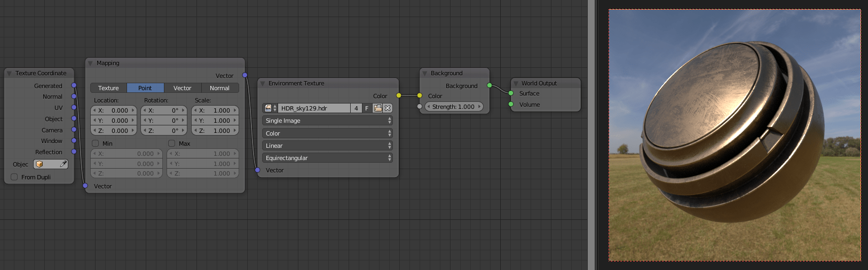Viewport: 868px width, 270px height.
Task: Collapse the Texture Coordinate node
Action: tap(9, 73)
